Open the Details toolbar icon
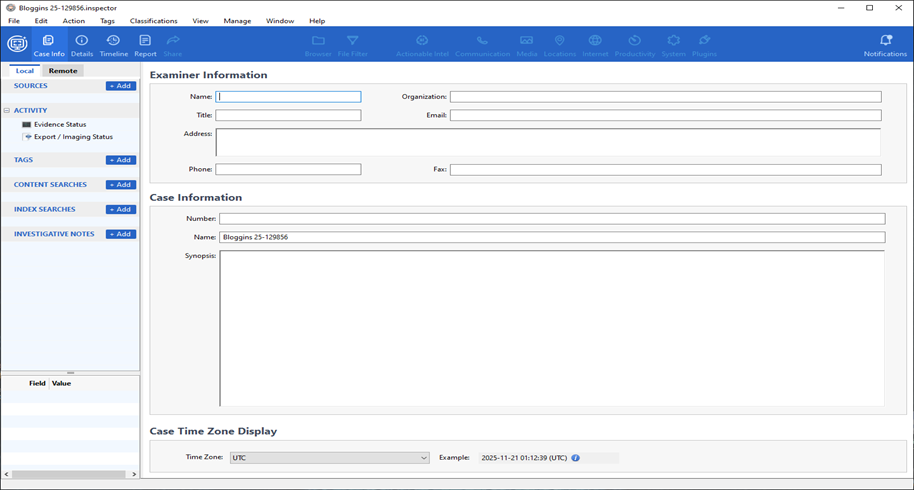 82,45
